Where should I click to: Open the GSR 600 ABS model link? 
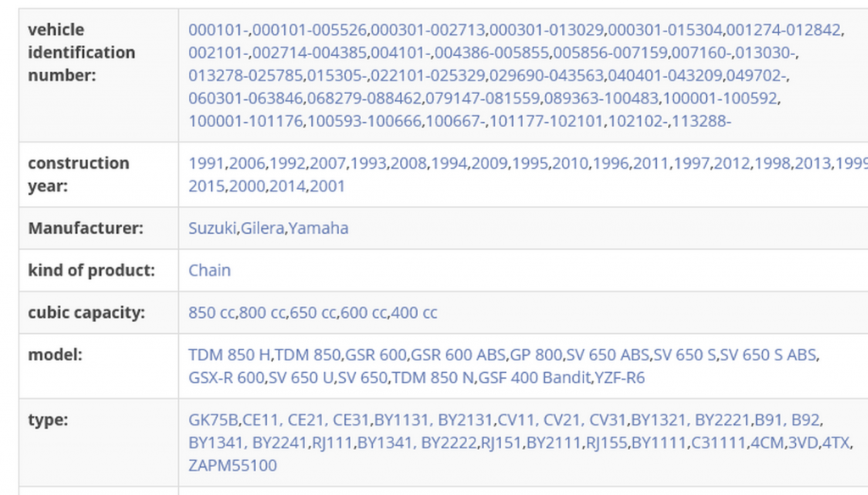[458, 354]
